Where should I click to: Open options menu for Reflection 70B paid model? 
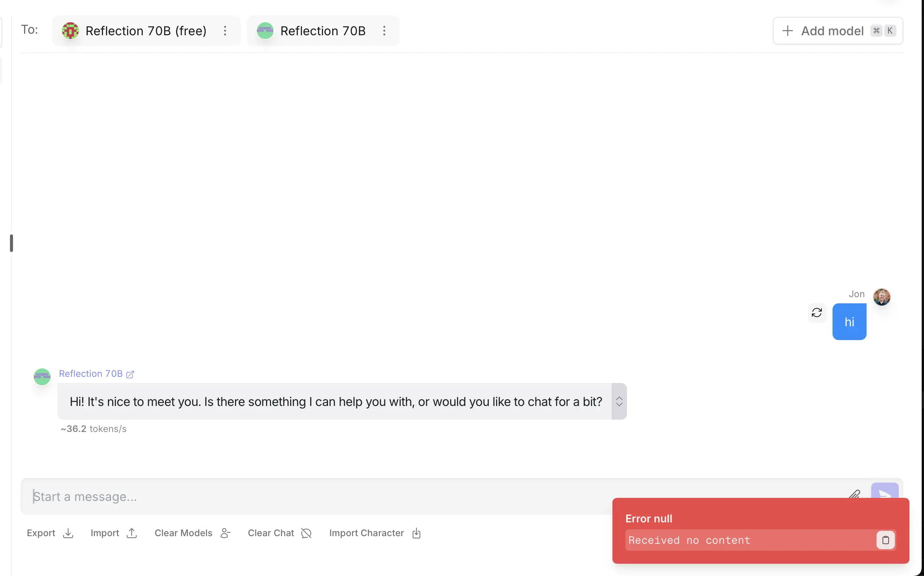tap(384, 31)
